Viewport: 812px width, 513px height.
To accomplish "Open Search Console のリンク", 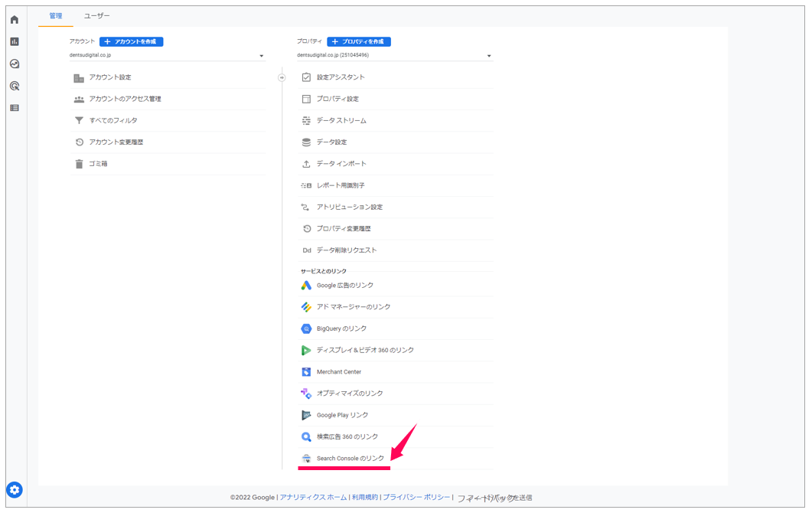I will 351,459.
